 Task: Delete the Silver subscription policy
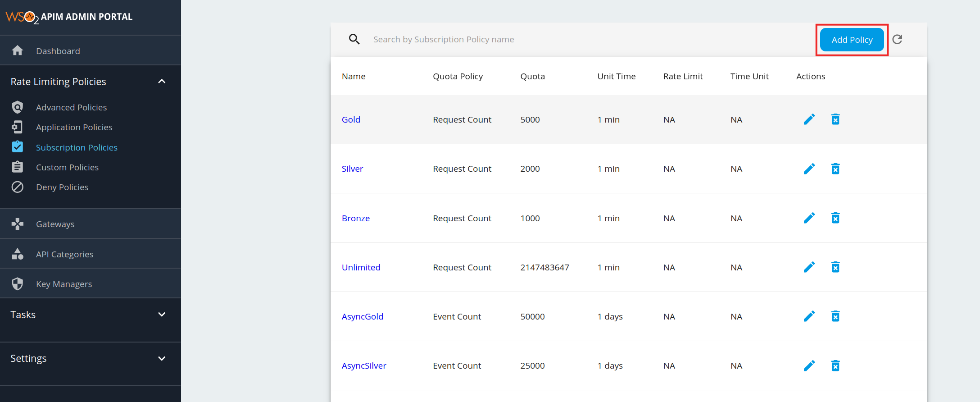pyautogui.click(x=835, y=169)
